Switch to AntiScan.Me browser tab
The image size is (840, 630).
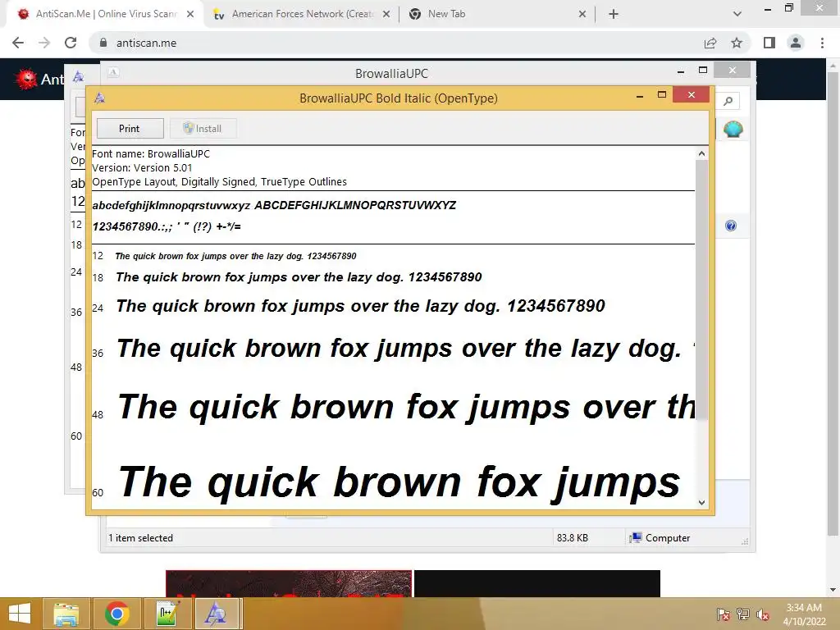point(105,14)
